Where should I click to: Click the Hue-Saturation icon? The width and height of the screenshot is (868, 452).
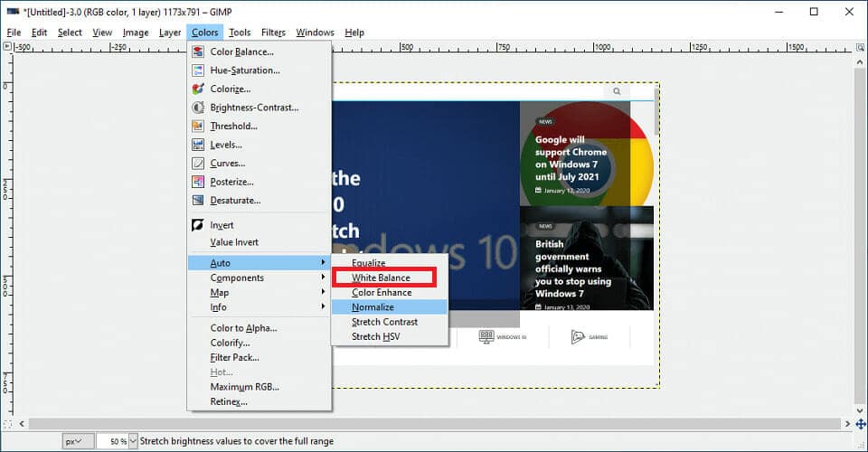point(198,71)
